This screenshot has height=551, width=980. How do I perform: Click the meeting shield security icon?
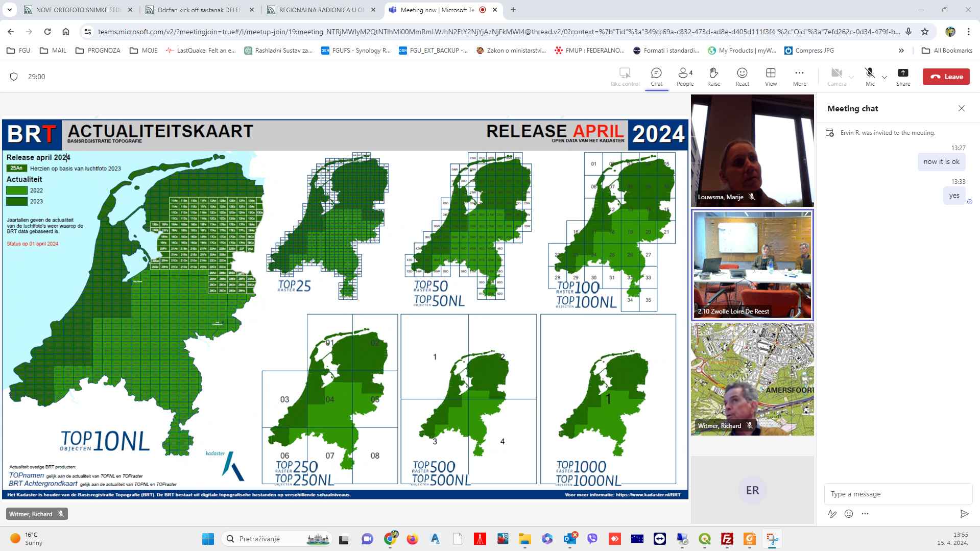14,77
